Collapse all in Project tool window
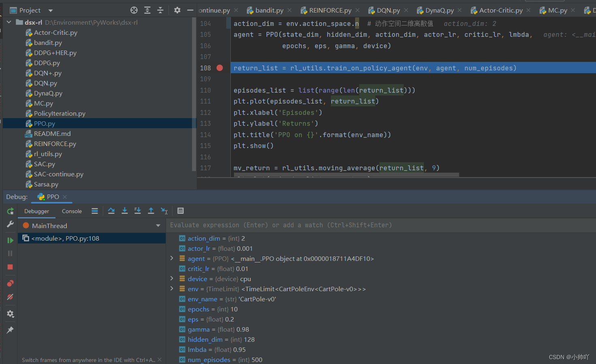 coord(160,10)
